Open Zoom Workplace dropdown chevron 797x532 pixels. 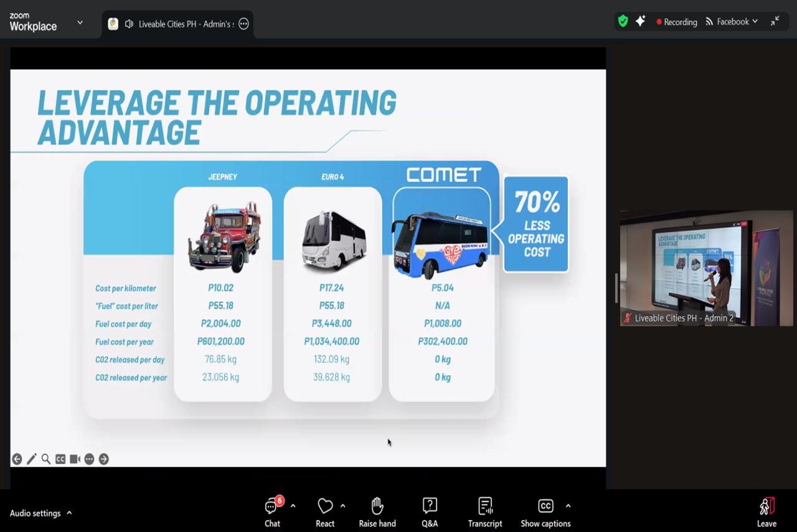tap(80, 22)
